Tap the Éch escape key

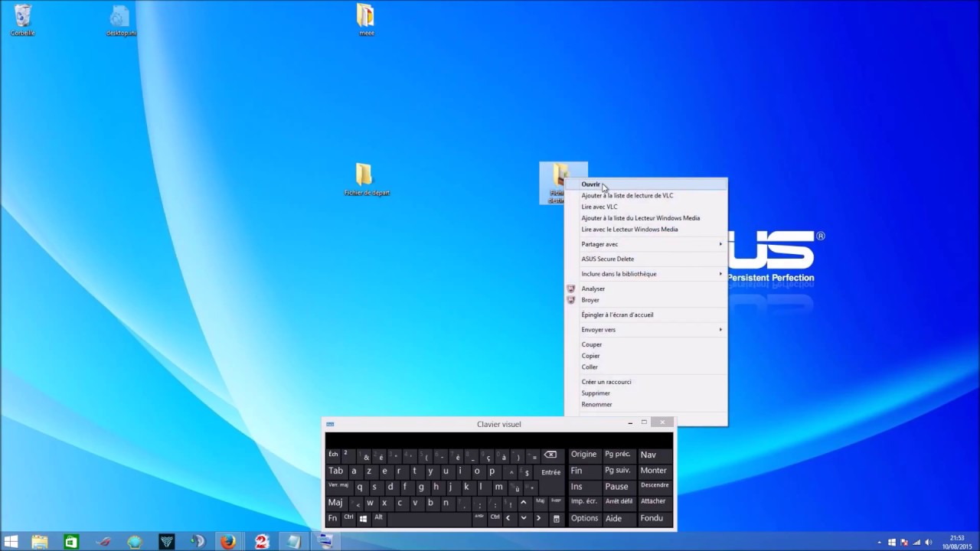point(333,455)
